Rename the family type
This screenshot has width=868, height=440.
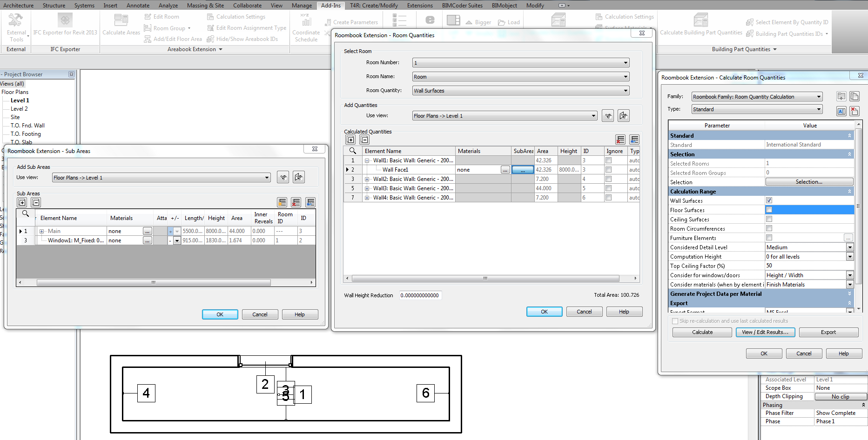click(x=841, y=111)
